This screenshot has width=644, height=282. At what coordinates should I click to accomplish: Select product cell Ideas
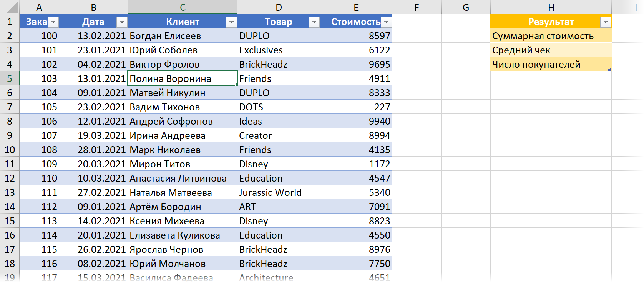(279, 121)
